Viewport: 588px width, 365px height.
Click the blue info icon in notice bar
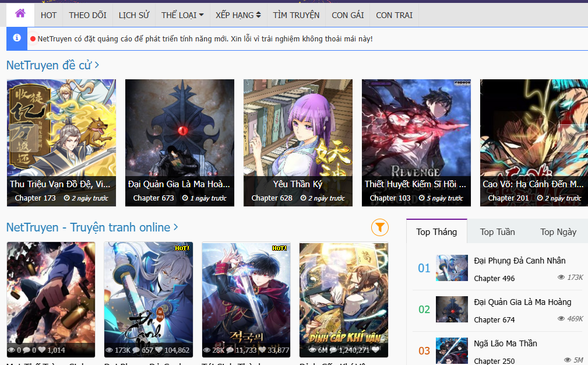click(x=16, y=38)
